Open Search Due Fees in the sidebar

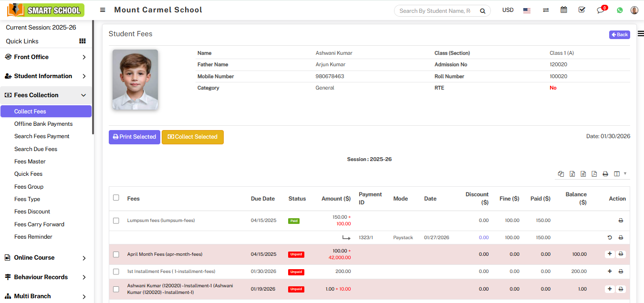[x=36, y=149]
